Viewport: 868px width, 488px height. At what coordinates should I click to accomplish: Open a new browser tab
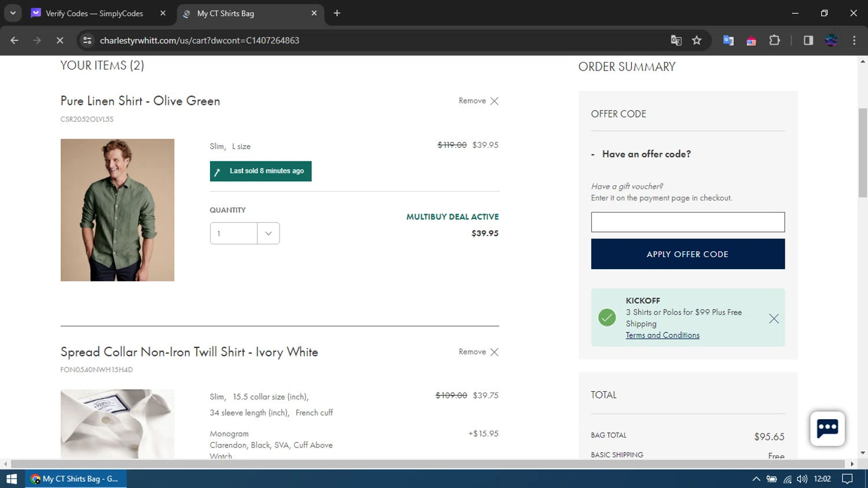click(337, 13)
